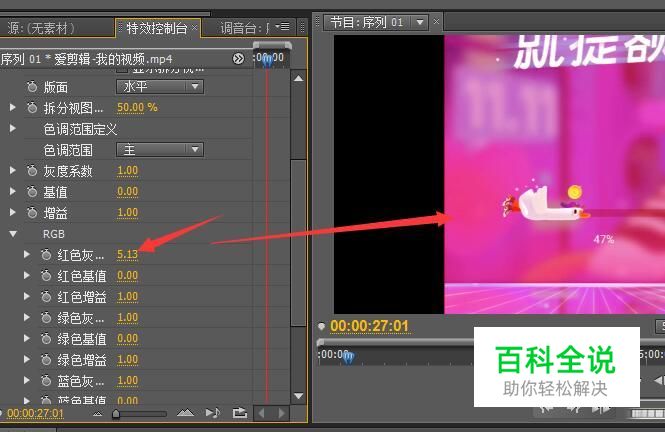665x432 pixels.
Task: Expand the 增益 property
Action: click(13, 212)
